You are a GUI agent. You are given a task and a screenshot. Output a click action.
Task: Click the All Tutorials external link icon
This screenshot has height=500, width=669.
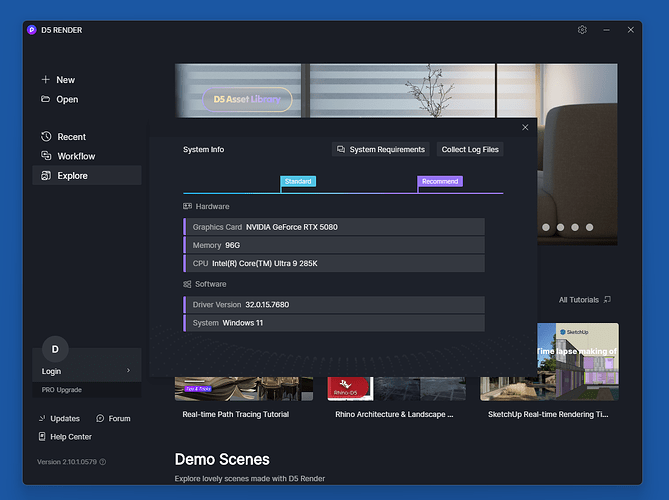(607, 299)
